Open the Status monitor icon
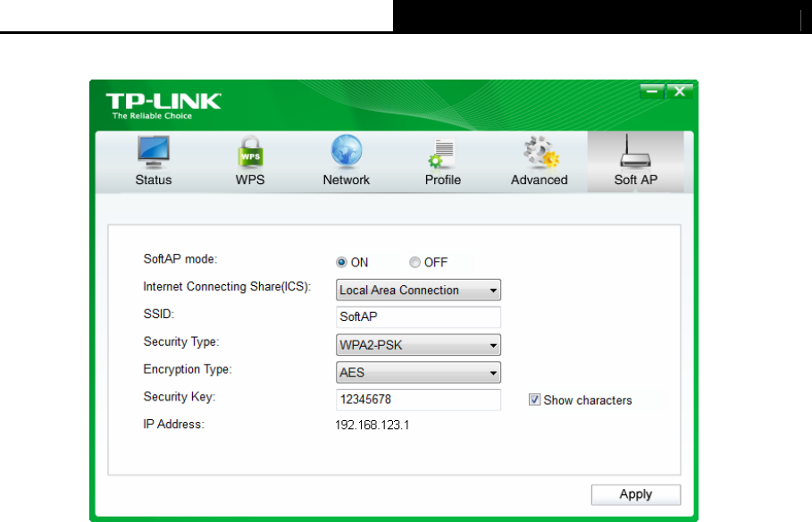This screenshot has width=812, height=522. click(154, 152)
